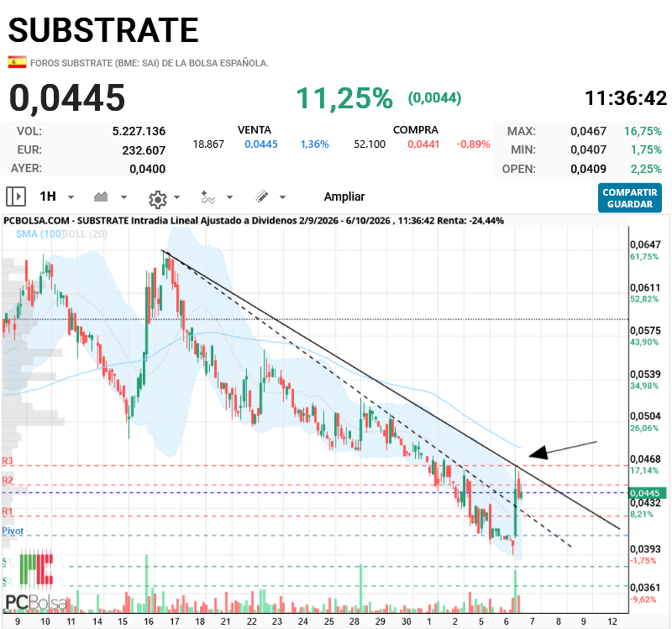Click the 11,25% change percentage
Image resolution: width=672 pixels, height=629 pixels.
coord(344,98)
